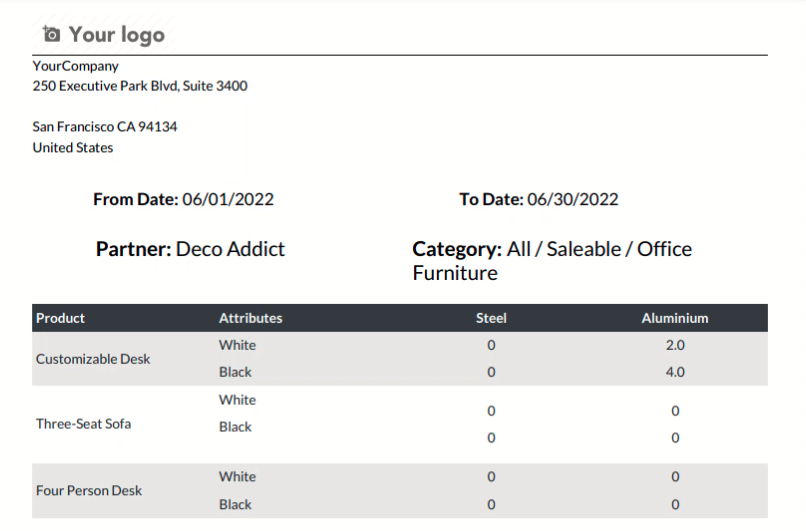Screen dimensions: 806x531
Task: Click the 4.0 Aluminium value for Black desk
Action: (675, 372)
